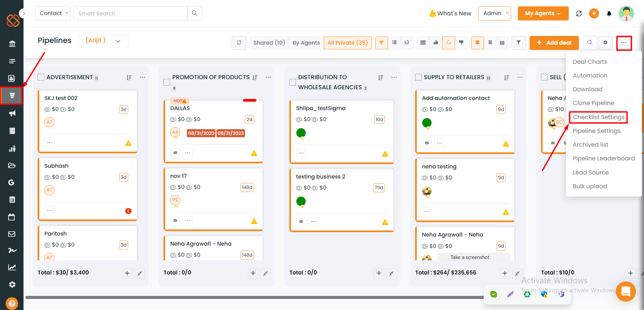Open the chat support bubble
The width and height of the screenshot is (644, 310).
pyautogui.click(x=626, y=292)
